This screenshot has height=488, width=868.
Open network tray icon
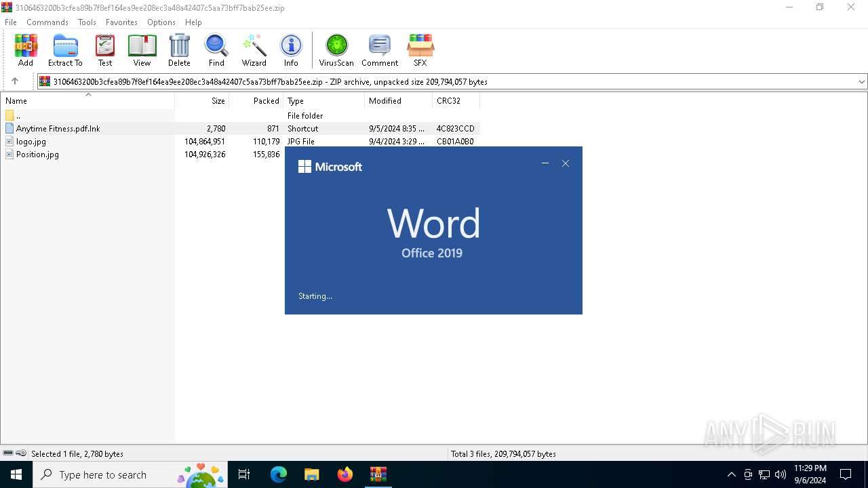(764, 474)
